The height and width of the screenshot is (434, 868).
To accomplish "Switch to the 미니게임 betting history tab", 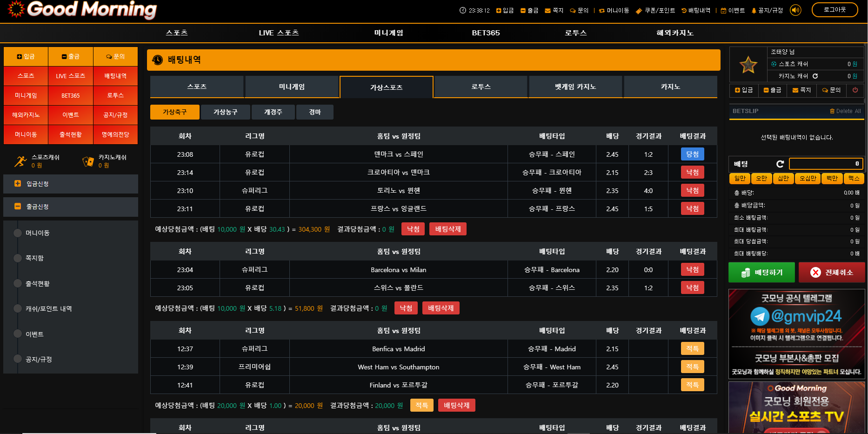I will tap(291, 87).
